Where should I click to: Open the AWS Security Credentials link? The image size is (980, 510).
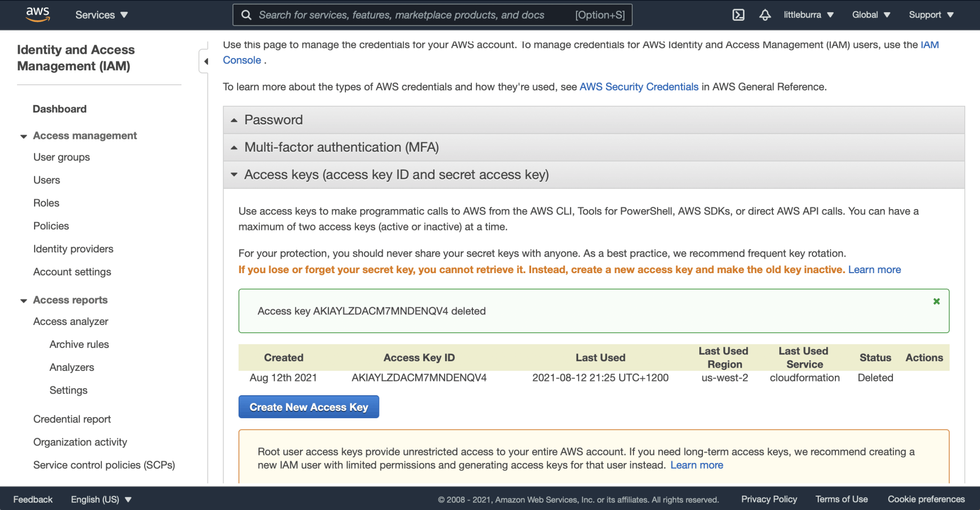click(639, 87)
